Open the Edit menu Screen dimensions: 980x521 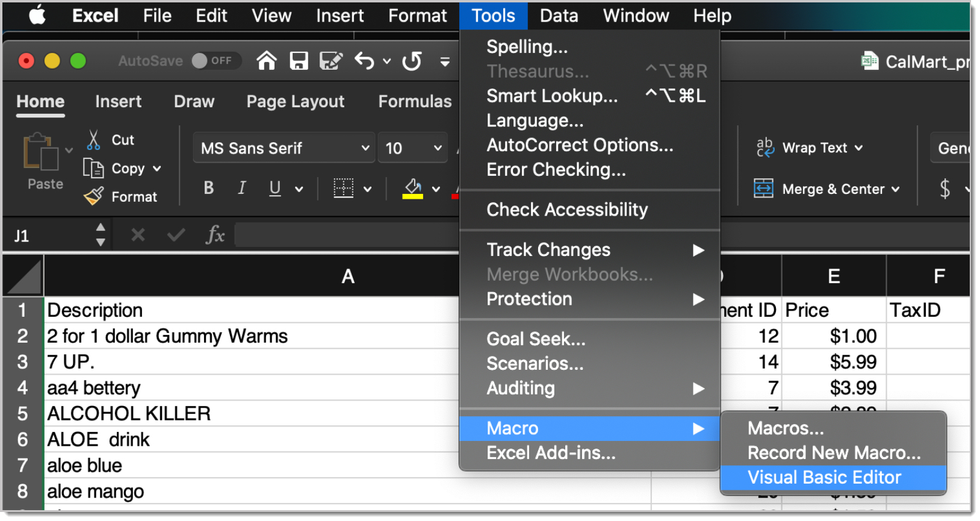tap(211, 16)
